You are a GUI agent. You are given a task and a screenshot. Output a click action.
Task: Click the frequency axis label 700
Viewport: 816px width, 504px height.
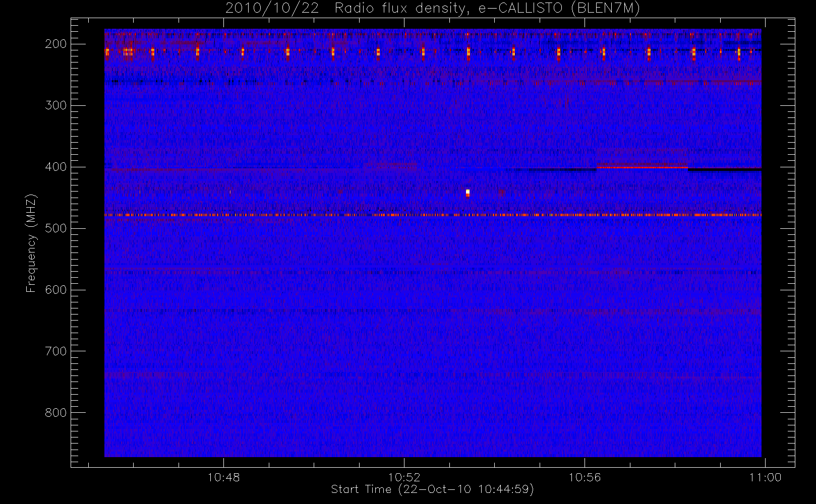55,351
